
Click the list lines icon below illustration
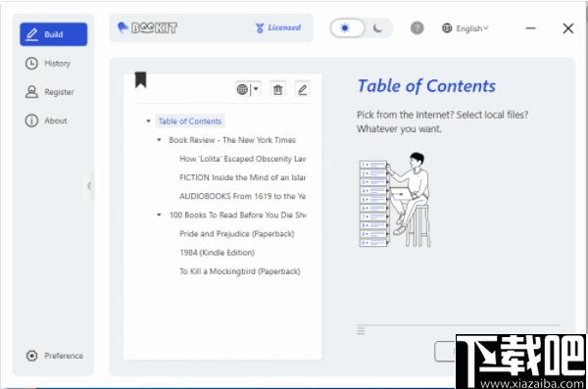(x=361, y=330)
